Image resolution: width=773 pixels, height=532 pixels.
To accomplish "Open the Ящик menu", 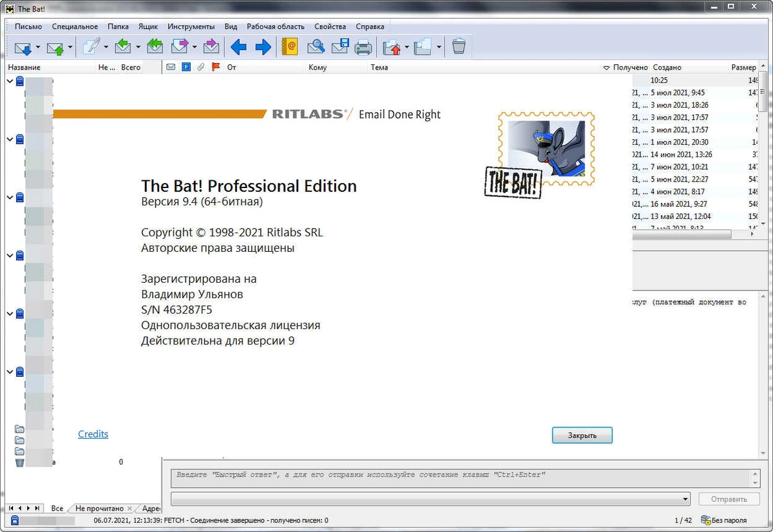I will click(x=148, y=26).
